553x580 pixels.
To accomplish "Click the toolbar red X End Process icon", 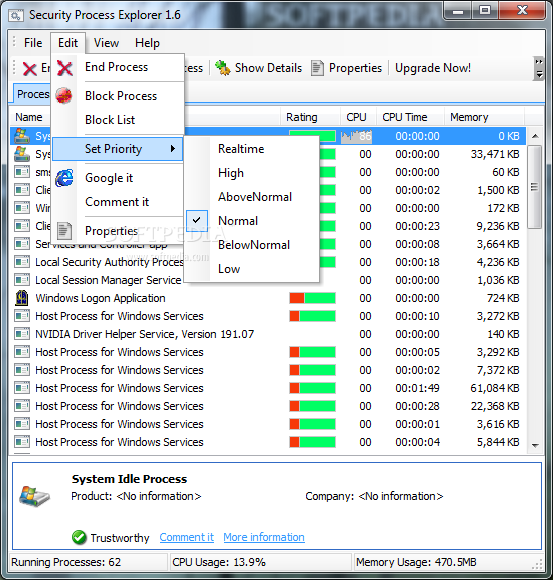I will (30, 69).
